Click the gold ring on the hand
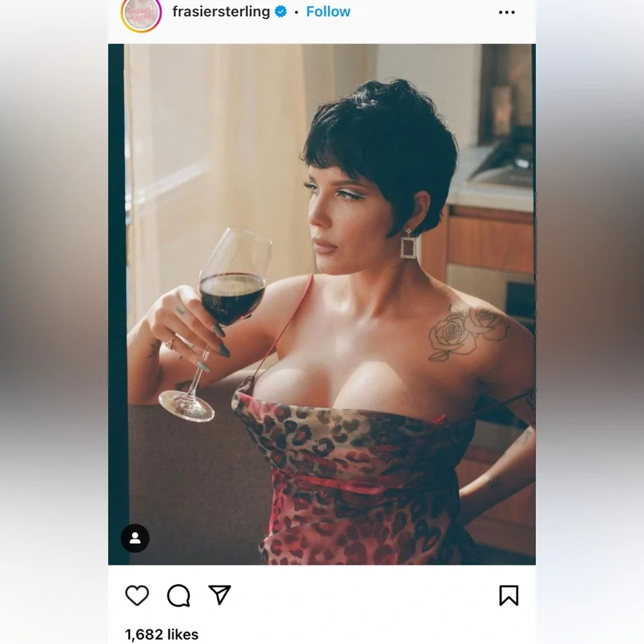 pos(170,345)
